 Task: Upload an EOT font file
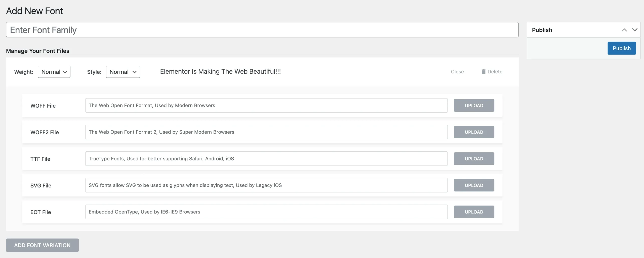474,212
